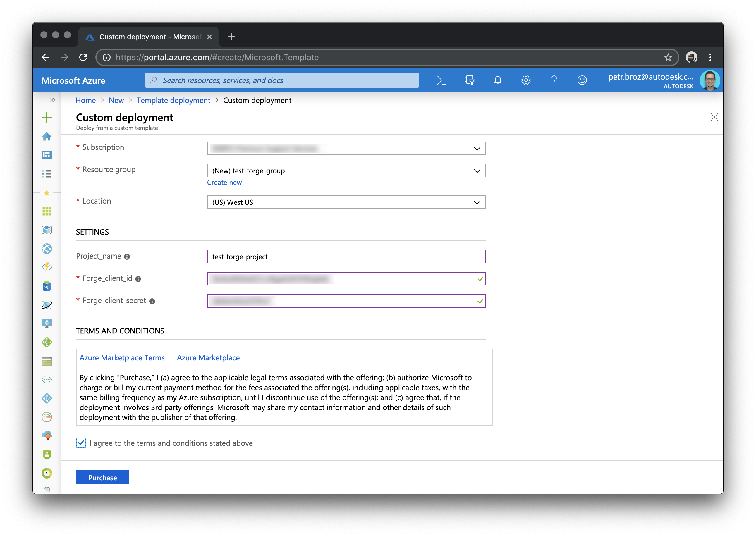Expand the Subscription dropdown
The image size is (756, 537).
477,148
